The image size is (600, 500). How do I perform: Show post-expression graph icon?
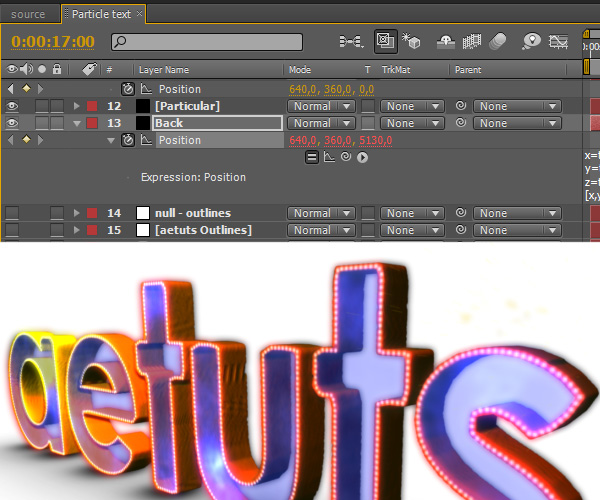329,156
